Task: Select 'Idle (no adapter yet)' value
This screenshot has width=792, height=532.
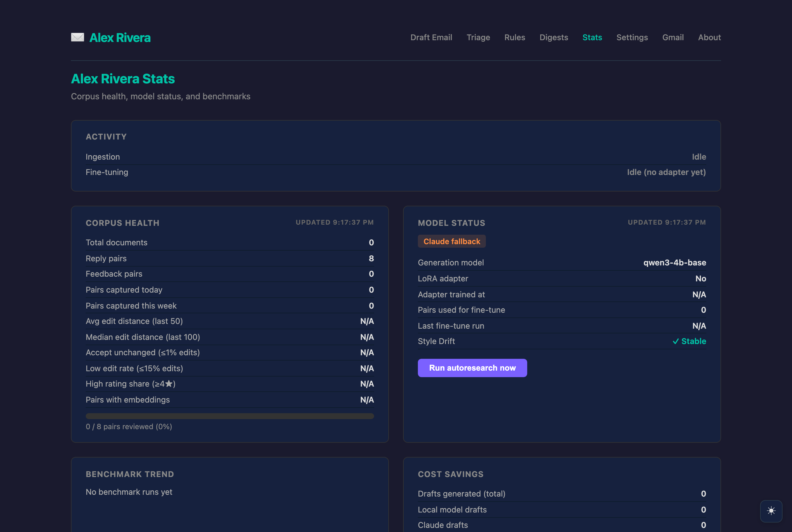Action: click(x=666, y=172)
